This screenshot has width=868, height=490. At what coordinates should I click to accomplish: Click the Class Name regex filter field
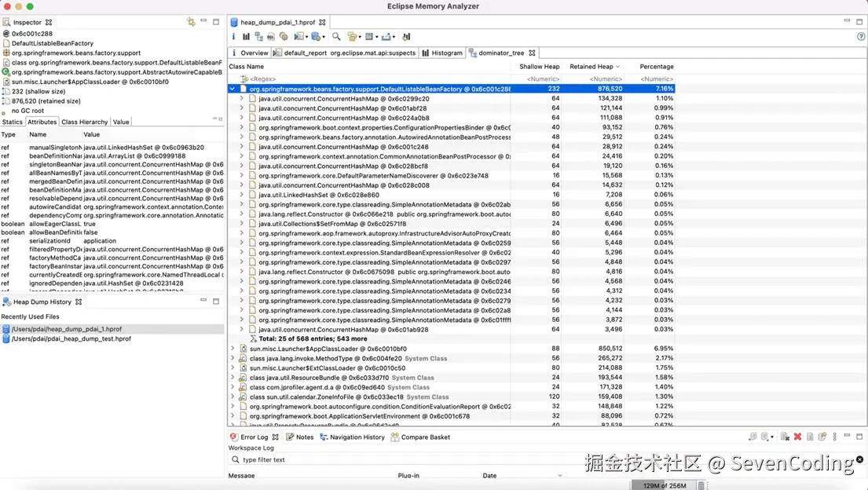[x=369, y=79]
